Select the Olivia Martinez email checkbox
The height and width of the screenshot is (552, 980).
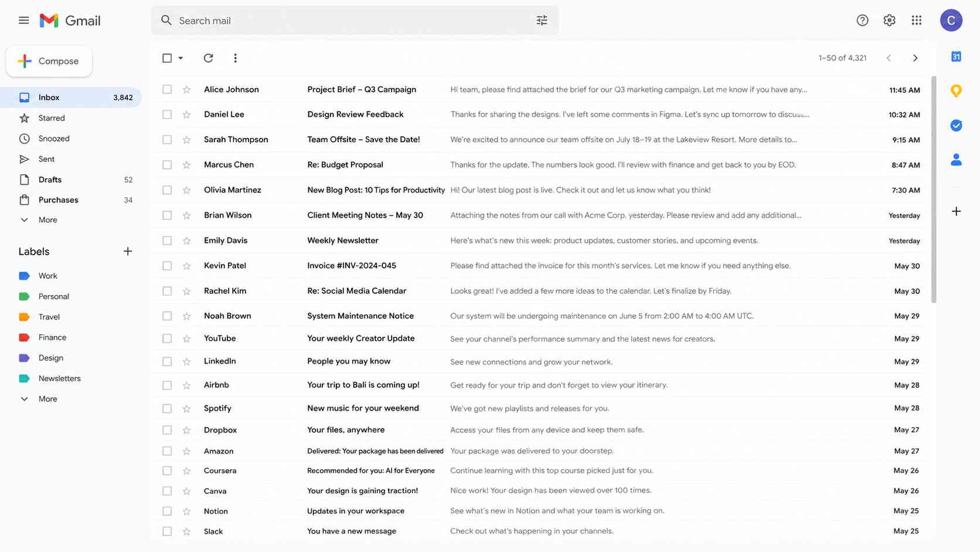point(167,190)
